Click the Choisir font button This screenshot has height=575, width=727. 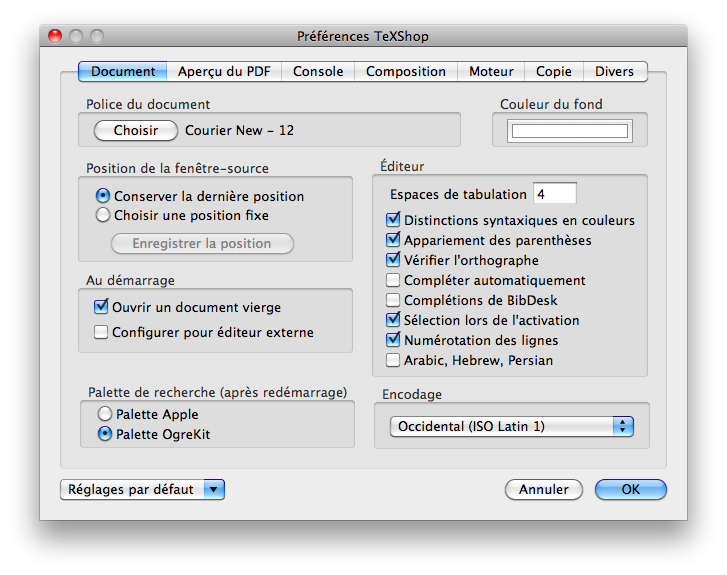[136, 130]
